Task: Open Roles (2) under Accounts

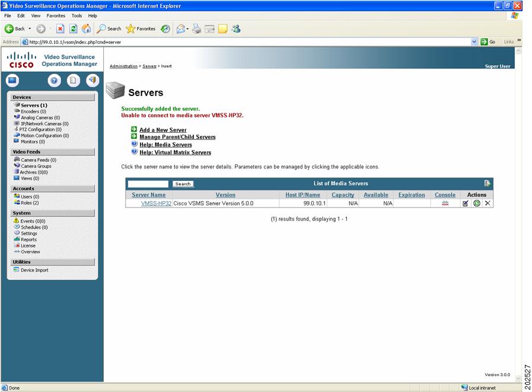Action: coord(30,203)
